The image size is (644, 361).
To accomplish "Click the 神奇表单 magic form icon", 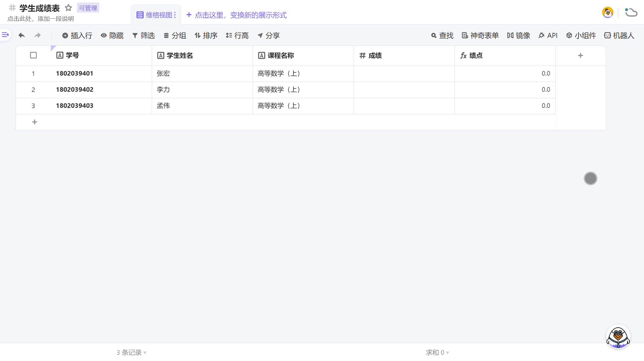I will click(480, 35).
